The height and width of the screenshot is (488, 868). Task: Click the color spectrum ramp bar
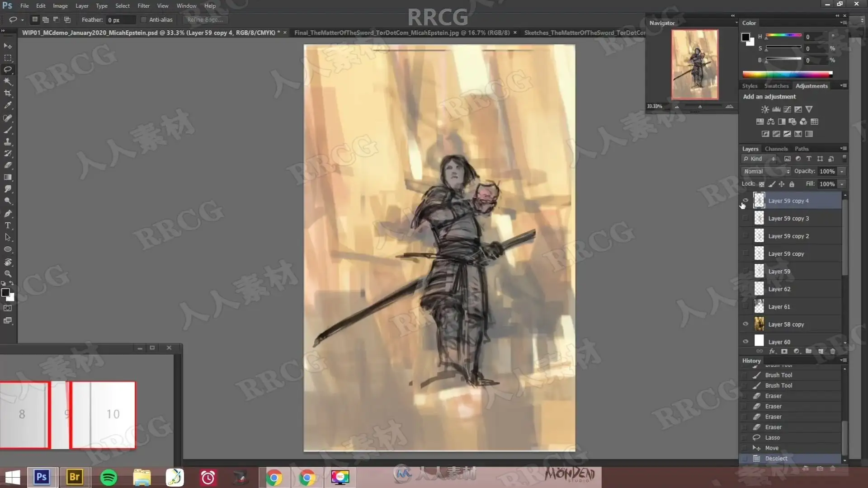tap(787, 74)
